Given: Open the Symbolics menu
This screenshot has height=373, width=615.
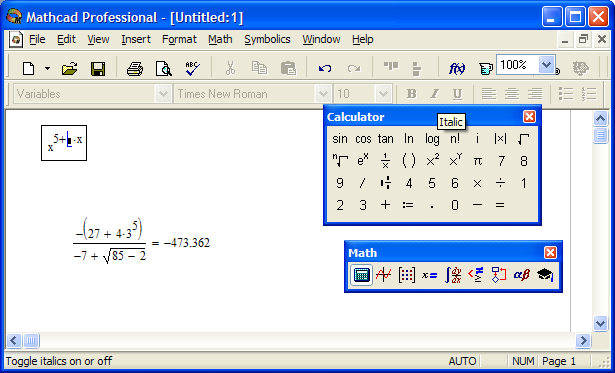Looking at the screenshot, I should click(x=267, y=39).
